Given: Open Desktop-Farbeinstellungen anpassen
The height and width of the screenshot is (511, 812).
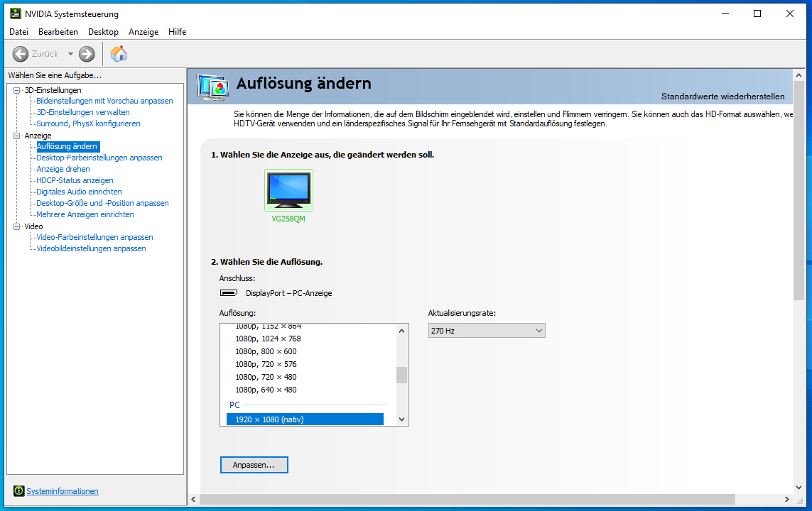Looking at the screenshot, I should click(99, 158).
